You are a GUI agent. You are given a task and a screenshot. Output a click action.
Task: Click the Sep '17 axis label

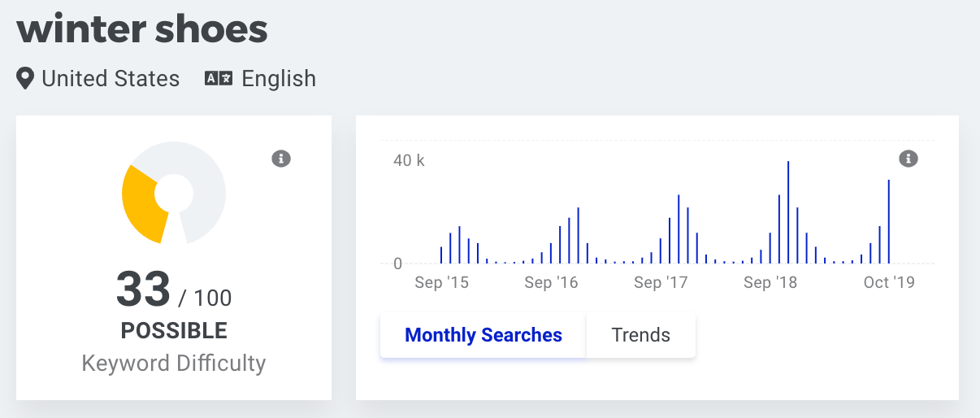661,283
